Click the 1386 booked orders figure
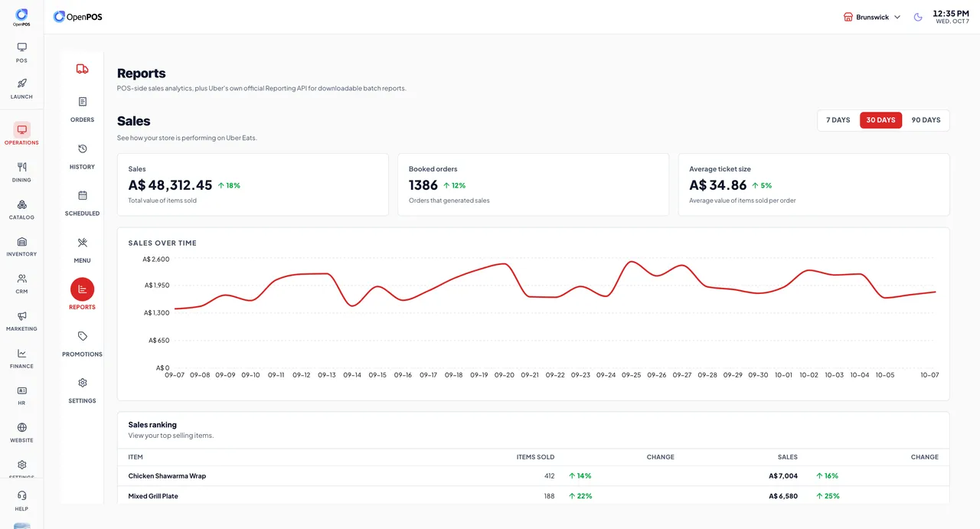The height and width of the screenshot is (529, 980). pyautogui.click(x=423, y=185)
